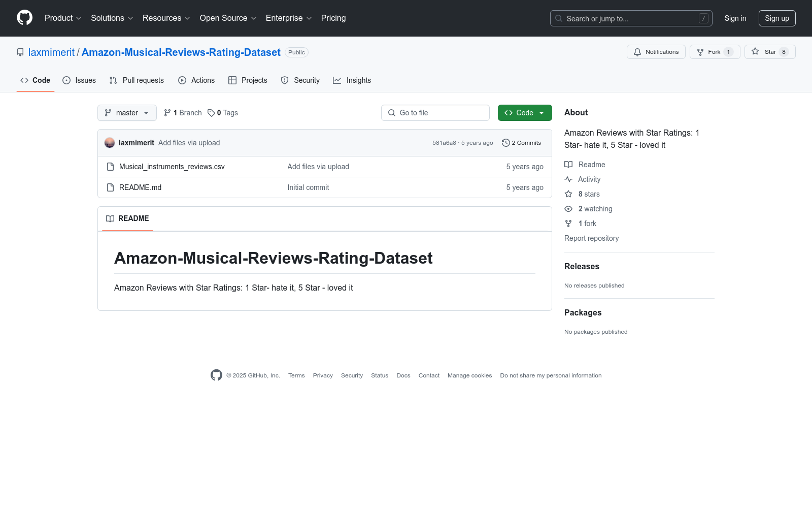This screenshot has height=508, width=812.
Task: View the 2 Commits history
Action: click(x=521, y=143)
